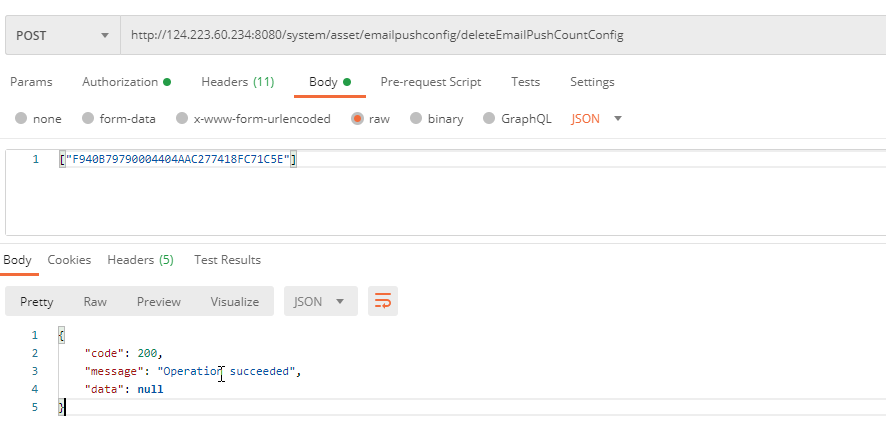Expand the orange JSON body format dropdown

[x=596, y=119]
